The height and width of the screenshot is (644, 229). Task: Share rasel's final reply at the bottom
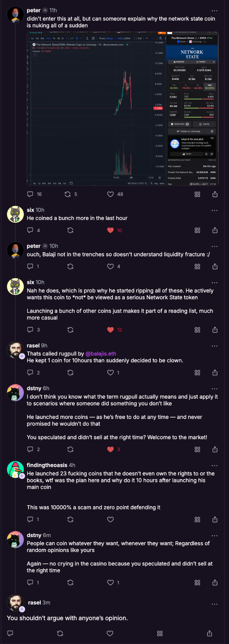coord(209,633)
